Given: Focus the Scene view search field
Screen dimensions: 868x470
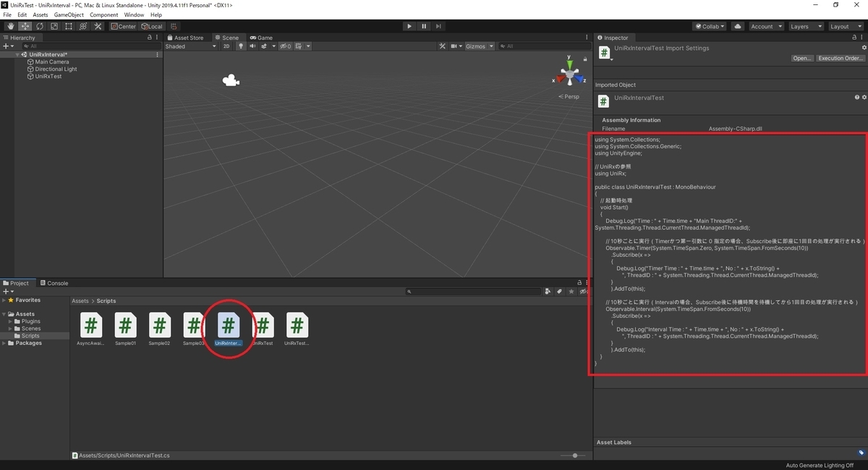Looking at the screenshot, I should point(545,46).
